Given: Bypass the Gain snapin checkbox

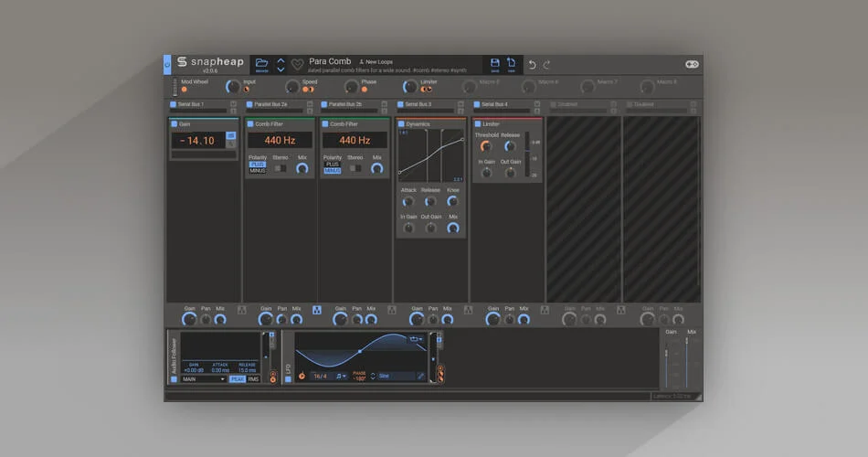Looking at the screenshot, I should [x=175, y=124].
